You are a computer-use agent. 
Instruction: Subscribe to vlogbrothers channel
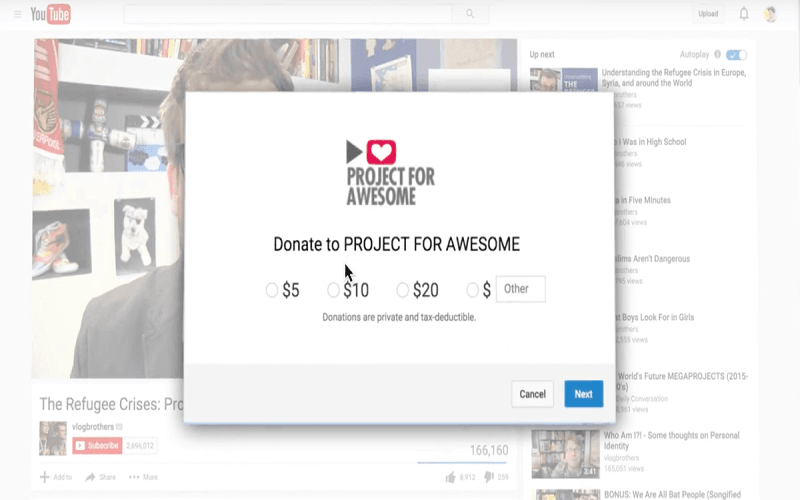click(x=97, y=446)
